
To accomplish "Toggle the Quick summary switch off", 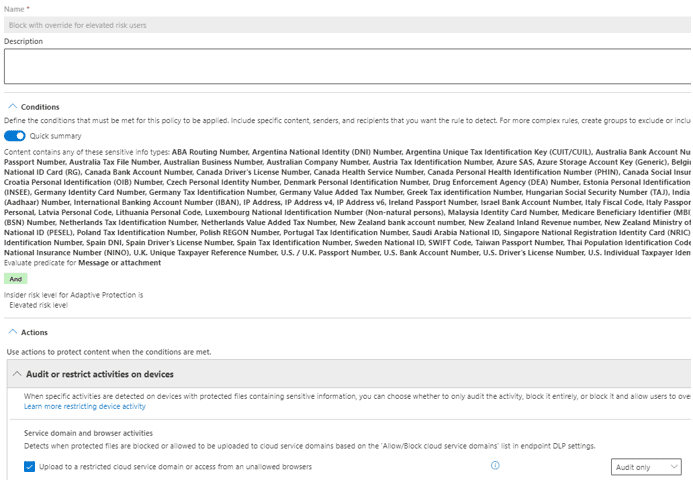I will 15,136.
